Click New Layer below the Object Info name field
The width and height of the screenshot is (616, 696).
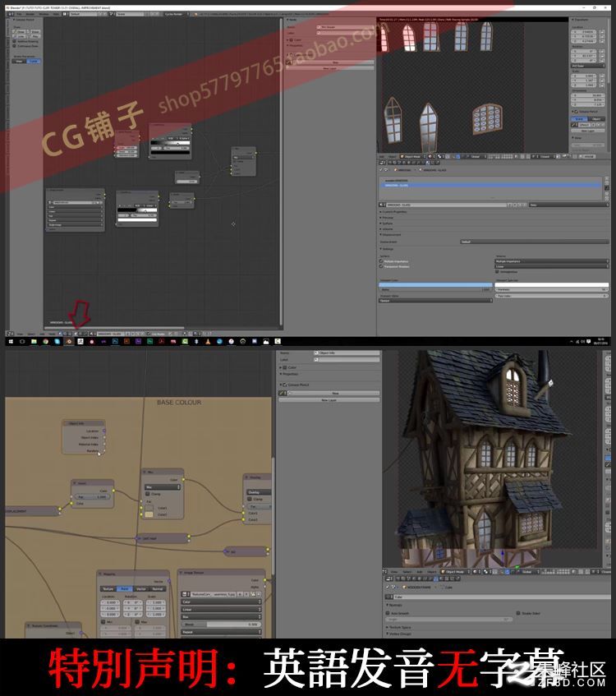[329, 400]
